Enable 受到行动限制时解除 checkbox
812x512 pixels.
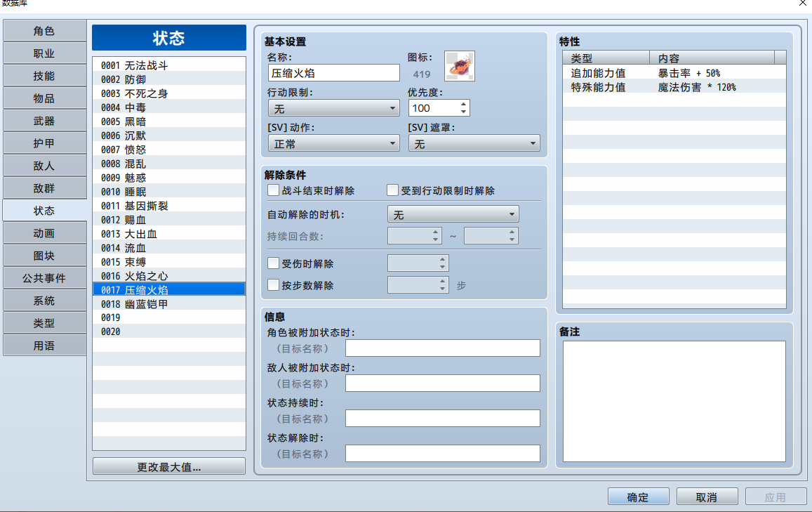(x=392, y=190)
